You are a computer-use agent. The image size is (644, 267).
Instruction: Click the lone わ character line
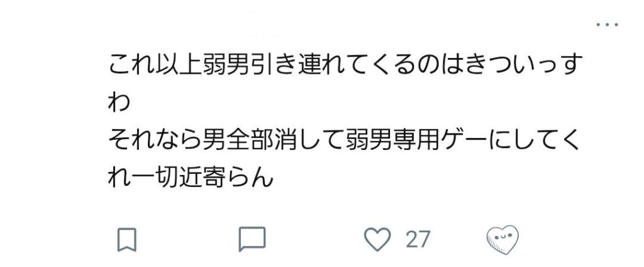(x=119, y=103)
